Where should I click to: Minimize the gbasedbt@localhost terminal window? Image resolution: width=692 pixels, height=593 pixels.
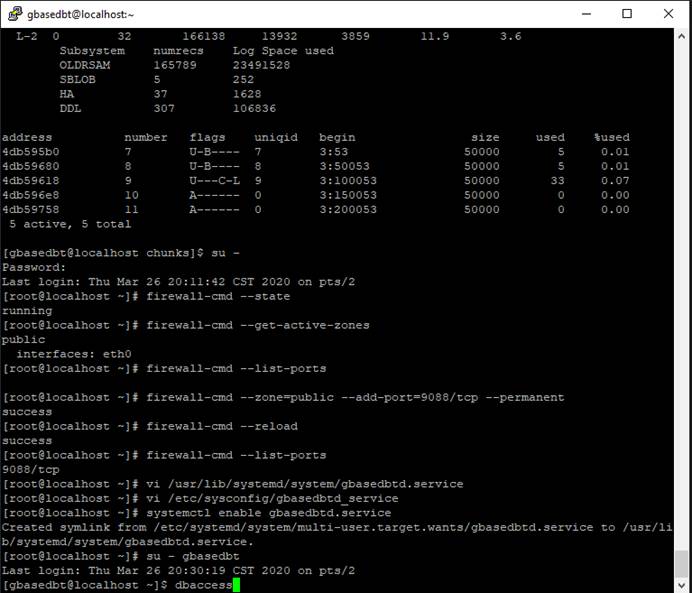586,14
